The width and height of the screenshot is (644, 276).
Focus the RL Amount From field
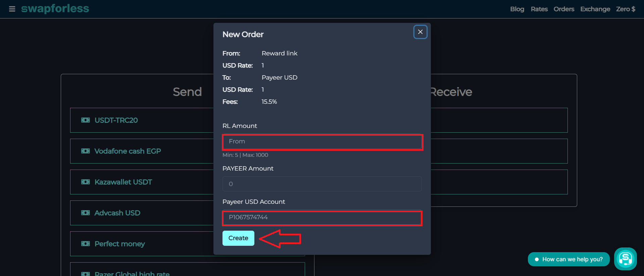[x=322, y=142]
